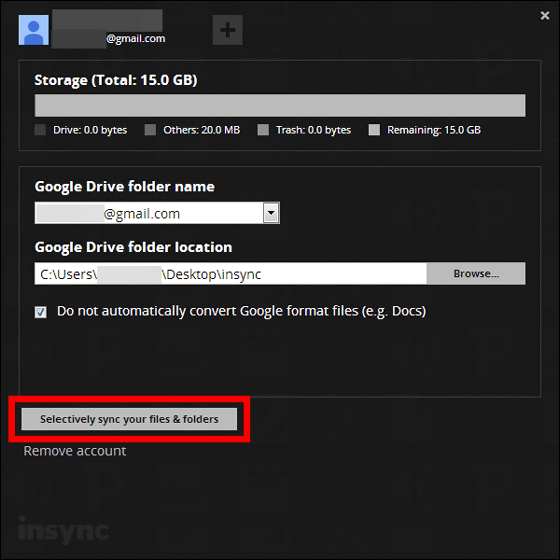Click the folder name combo box field

pyautogui.click(x=157, y=213)
